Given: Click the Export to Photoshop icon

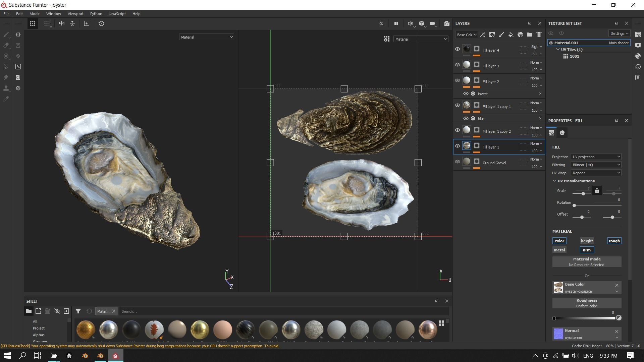Looking at the screenshot, I should [x=18, y=67].
